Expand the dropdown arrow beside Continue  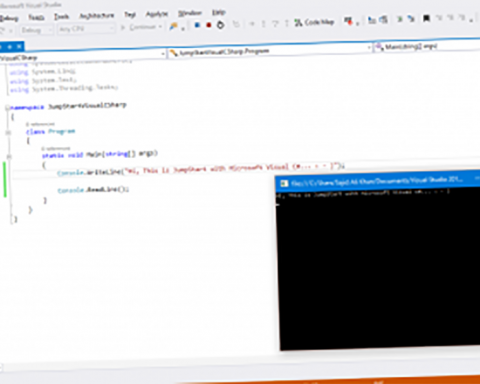160,26
